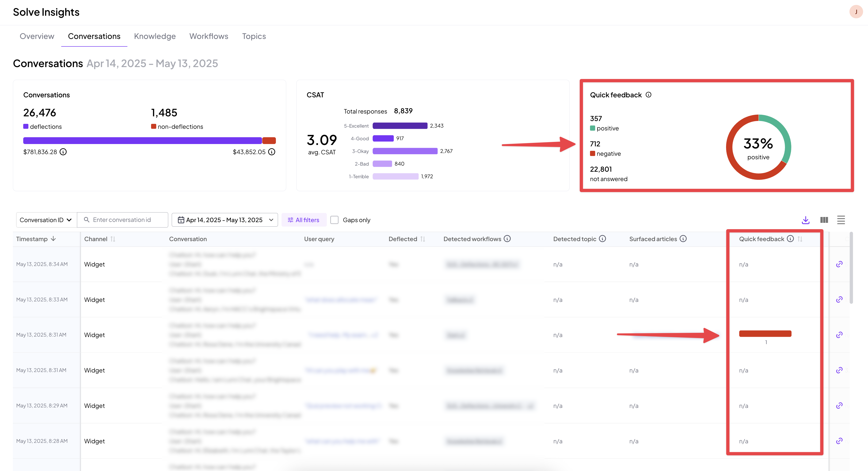Viewport: 868px width, 471px height.
Task: Click the 26,476 deflections count
Action: [x=39, y=113]
